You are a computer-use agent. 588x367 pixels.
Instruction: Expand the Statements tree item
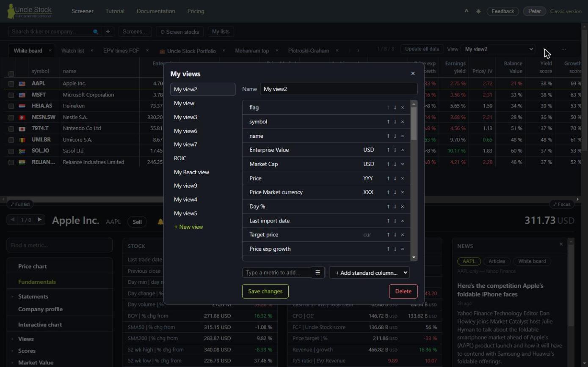point(12,297)
